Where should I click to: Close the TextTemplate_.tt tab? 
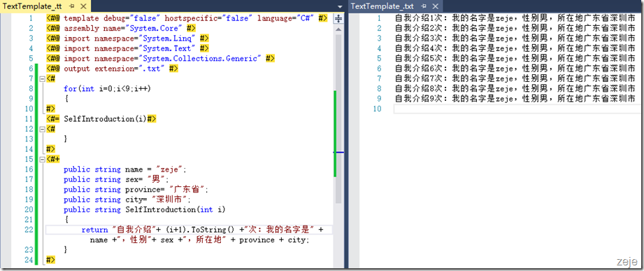tap(83, 6)
